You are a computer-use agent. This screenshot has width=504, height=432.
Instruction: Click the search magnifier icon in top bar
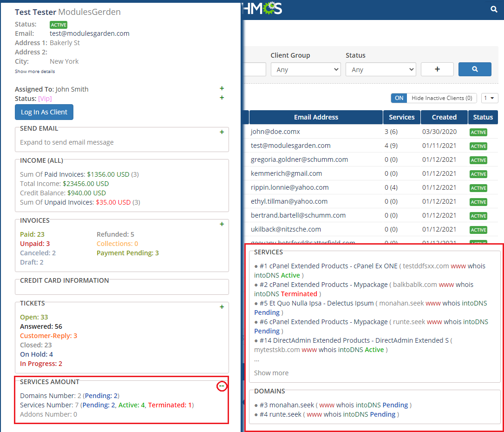coord(494,9)
